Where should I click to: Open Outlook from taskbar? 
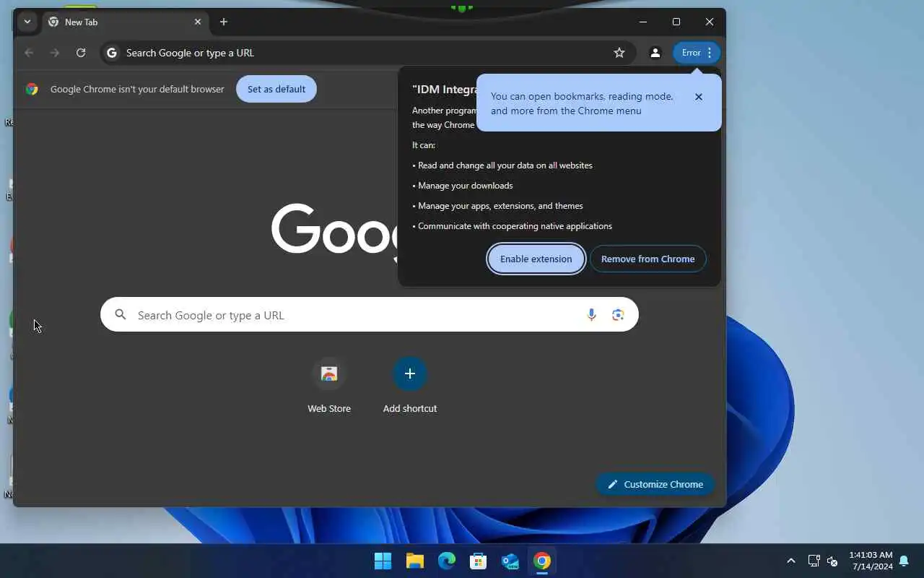pos(510,561)
